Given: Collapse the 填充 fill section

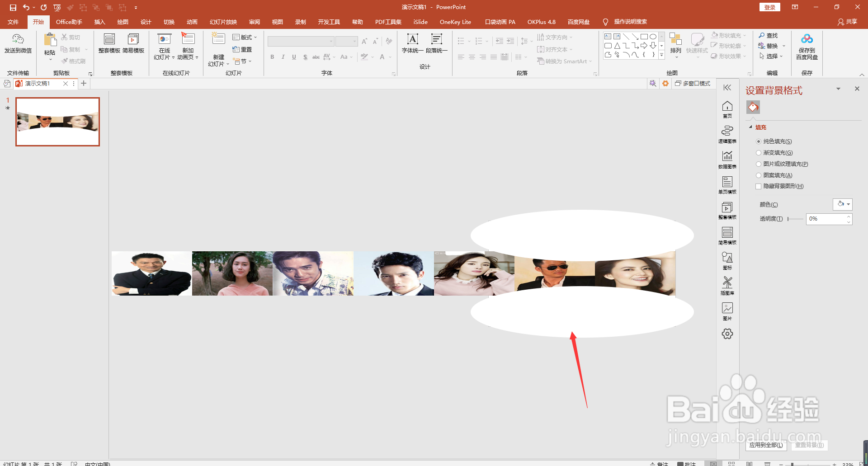Looking at the screenshot, I should 751,127.
